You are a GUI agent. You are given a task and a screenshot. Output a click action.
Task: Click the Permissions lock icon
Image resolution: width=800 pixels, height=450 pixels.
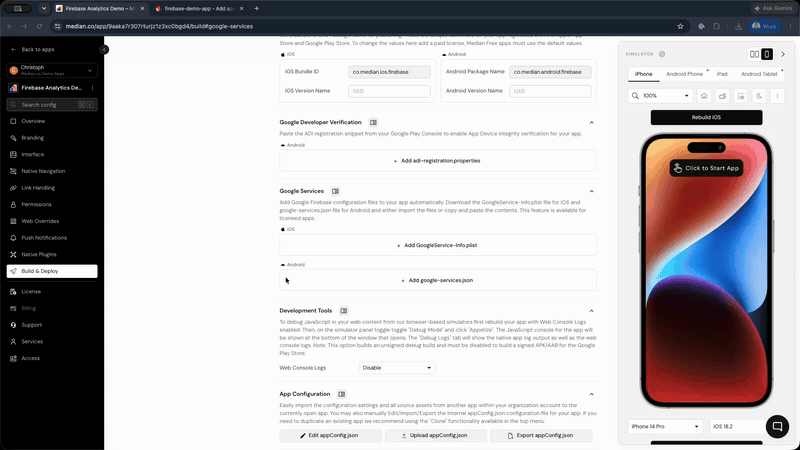click(13, 205)
